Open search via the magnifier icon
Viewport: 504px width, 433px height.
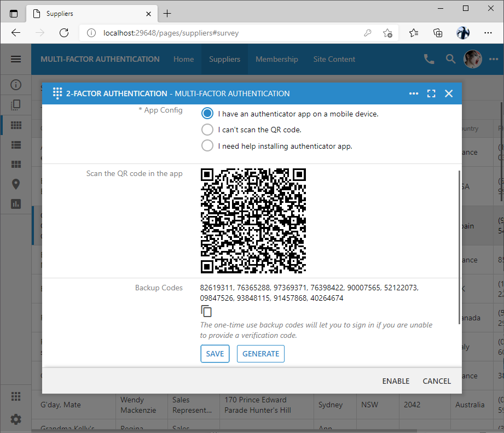(x=450, y=59)
